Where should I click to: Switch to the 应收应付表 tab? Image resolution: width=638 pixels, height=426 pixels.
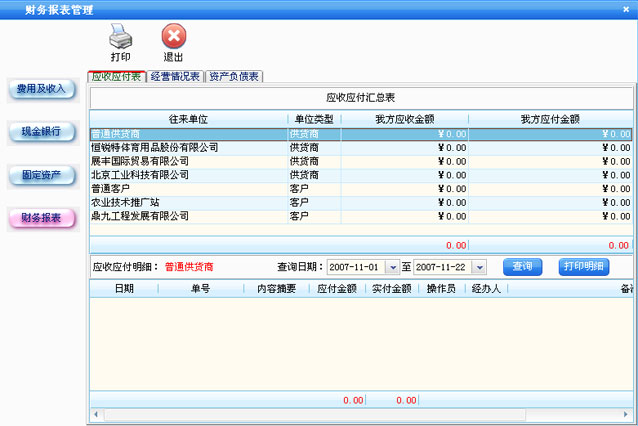click(x=116, y=76)
